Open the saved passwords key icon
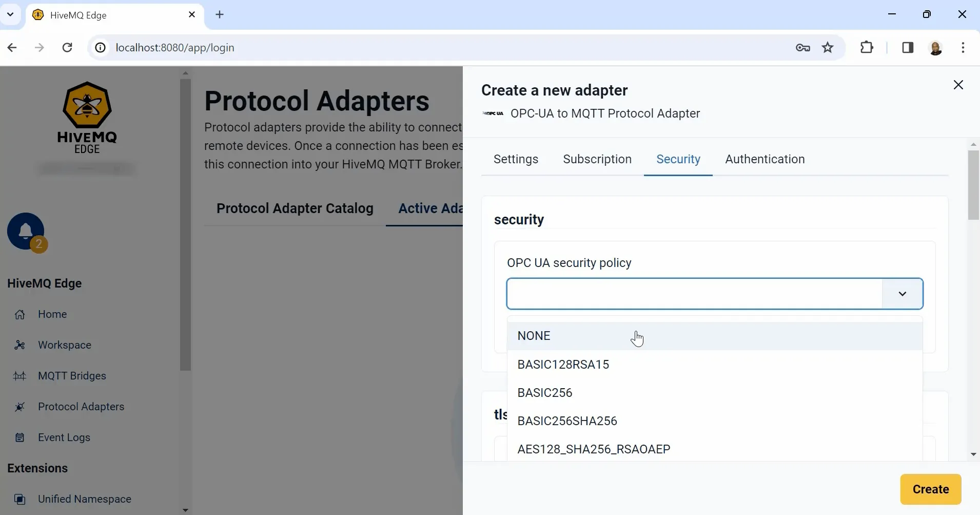This screenshot has height=515, width=980. coord(803,48)
